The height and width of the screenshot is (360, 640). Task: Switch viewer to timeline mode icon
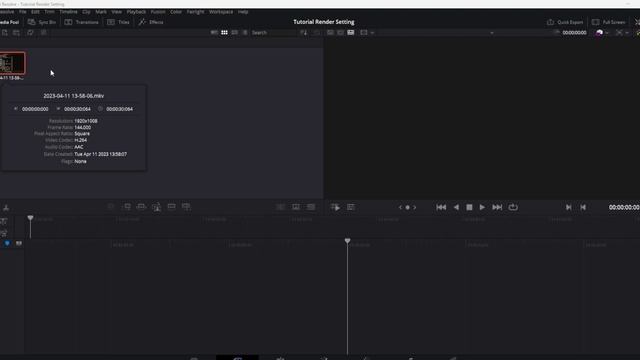click(351, 32)
